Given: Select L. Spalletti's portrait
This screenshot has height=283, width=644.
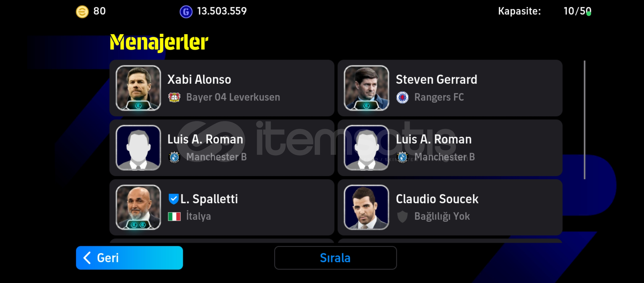Looking at the screenshot, I should [x=138, y=207].
